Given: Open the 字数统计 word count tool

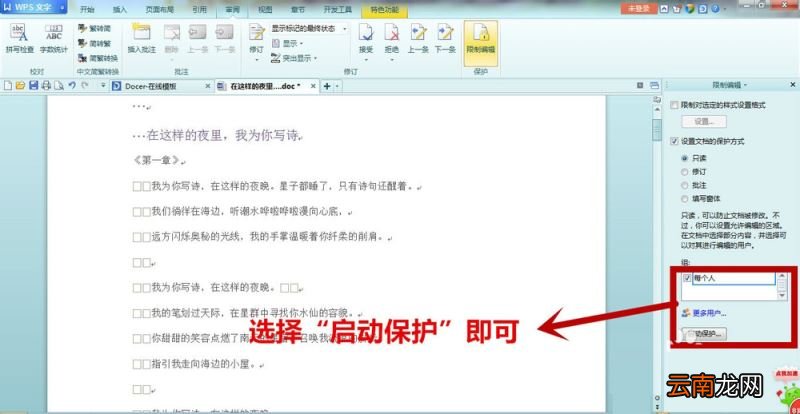Looking at the screenshot, I should tap(54, 39).
